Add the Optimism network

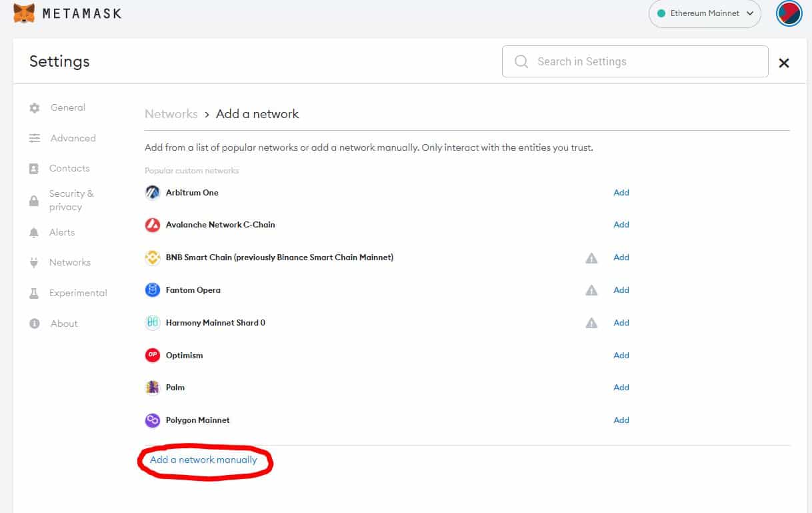click(x=621, y=356)
